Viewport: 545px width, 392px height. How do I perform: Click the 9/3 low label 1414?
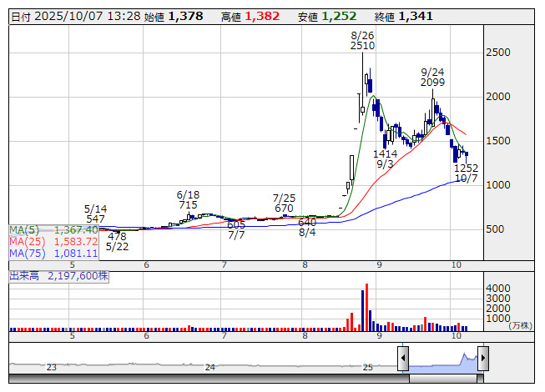tap(385, 154)
